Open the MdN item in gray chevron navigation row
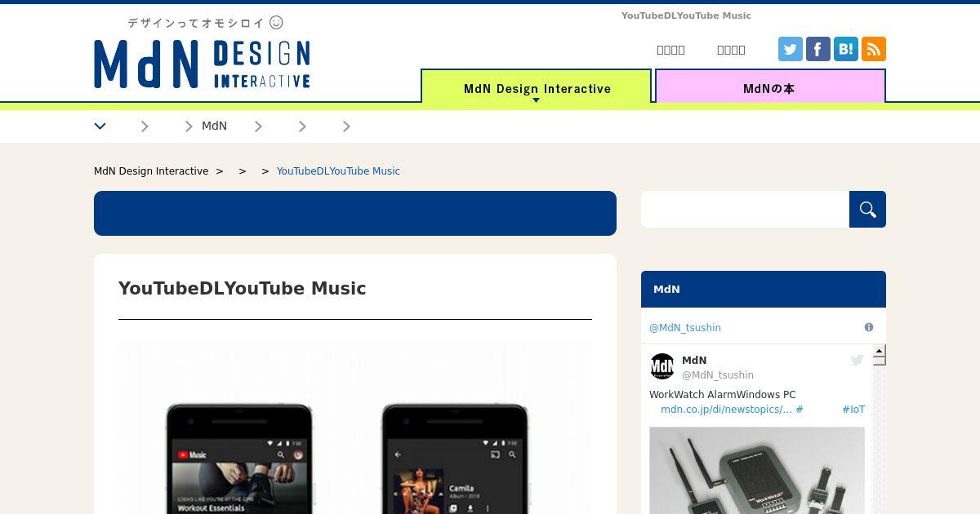The width and height of the screenshot is (980, 514). (x=214, y=126)
